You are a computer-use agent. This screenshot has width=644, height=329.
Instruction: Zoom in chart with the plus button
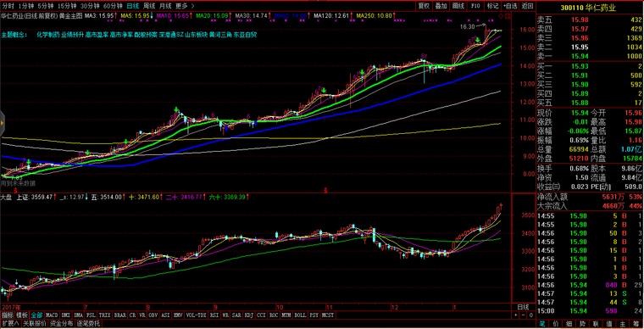[x=516, y=315]
